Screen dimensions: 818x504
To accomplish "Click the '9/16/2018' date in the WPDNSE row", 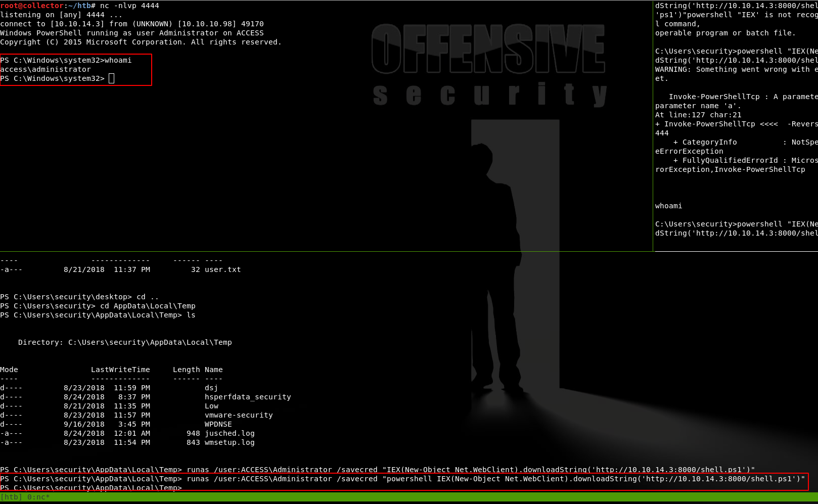I will 84,424.
